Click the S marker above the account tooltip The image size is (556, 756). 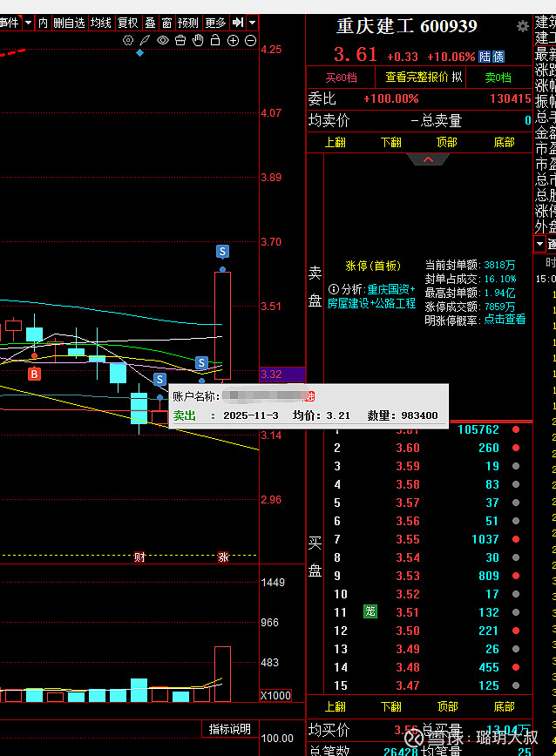(x=159, y=380)
